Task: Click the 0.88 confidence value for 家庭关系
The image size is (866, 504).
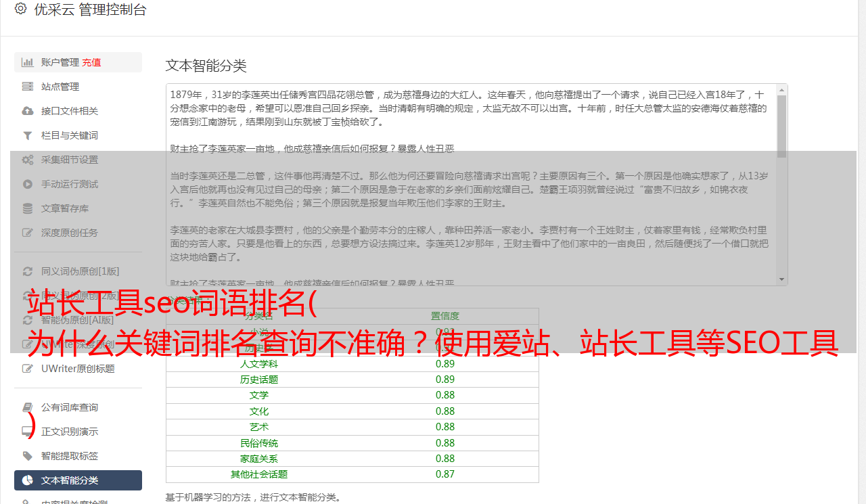Action: 445,459
